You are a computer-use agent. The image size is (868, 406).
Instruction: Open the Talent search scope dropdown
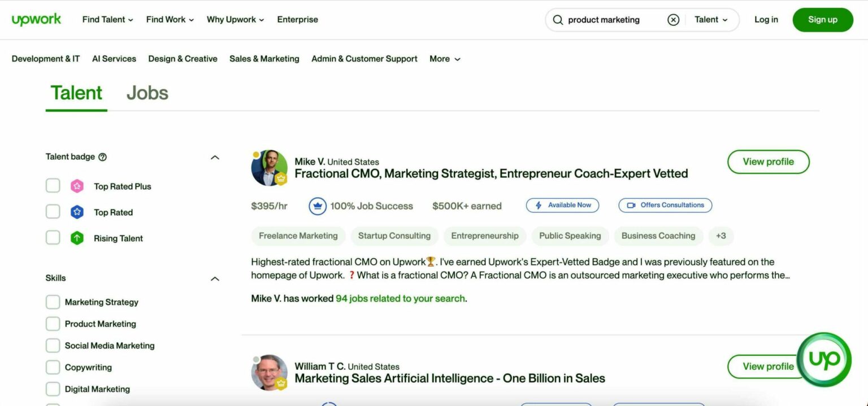click(x=711, y=19)
